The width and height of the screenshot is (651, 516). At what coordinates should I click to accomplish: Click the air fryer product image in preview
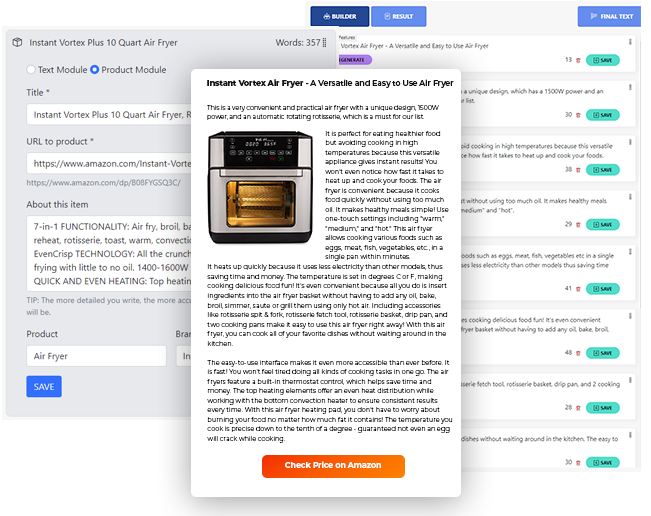[261, 187]
